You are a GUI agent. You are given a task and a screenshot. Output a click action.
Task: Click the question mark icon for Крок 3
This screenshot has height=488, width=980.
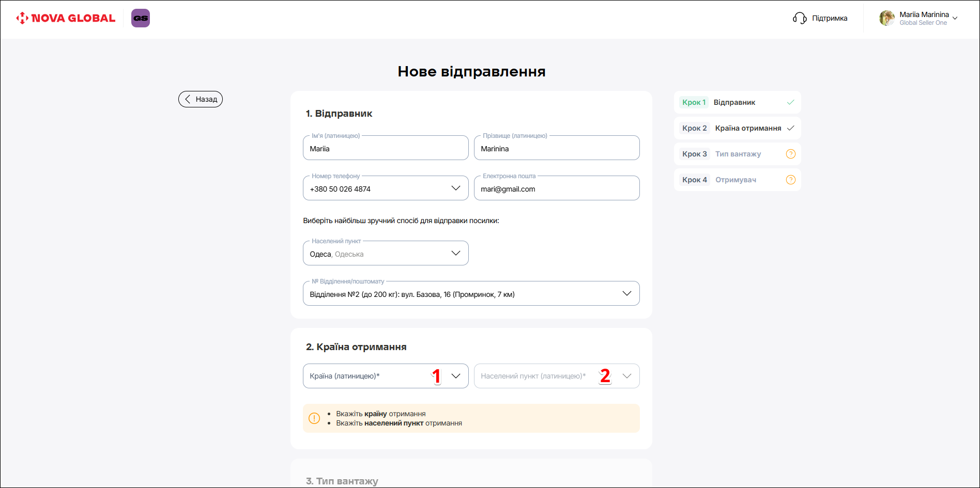point(790,154)
